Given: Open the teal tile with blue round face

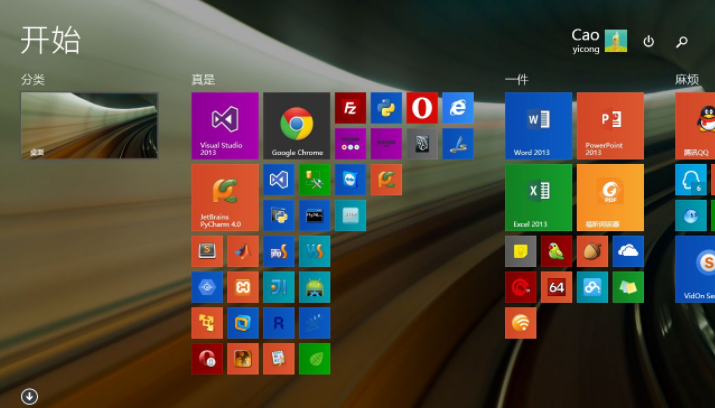Looking at the screenshot, I should point(691,215).
